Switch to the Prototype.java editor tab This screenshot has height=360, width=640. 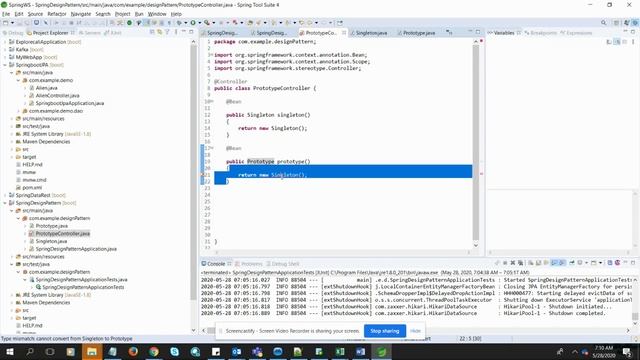point(418,33)
